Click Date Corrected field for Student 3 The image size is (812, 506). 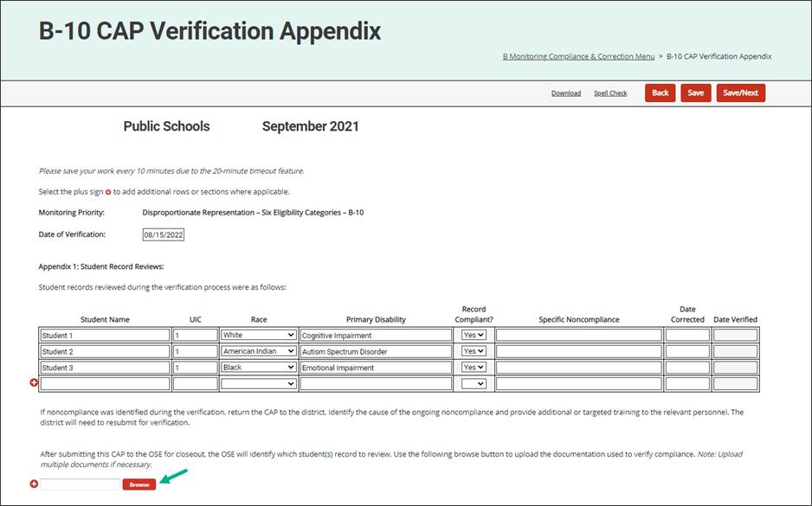tap(687, 368)
